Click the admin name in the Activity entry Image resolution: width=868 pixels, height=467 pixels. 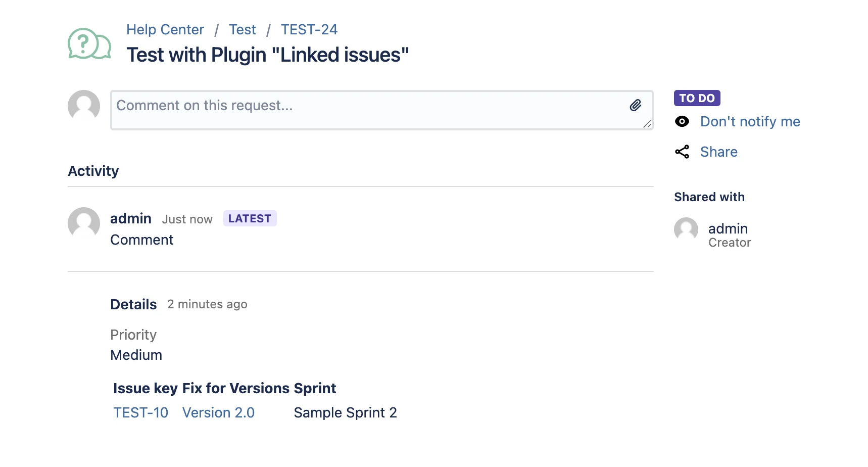pos(131,218)
